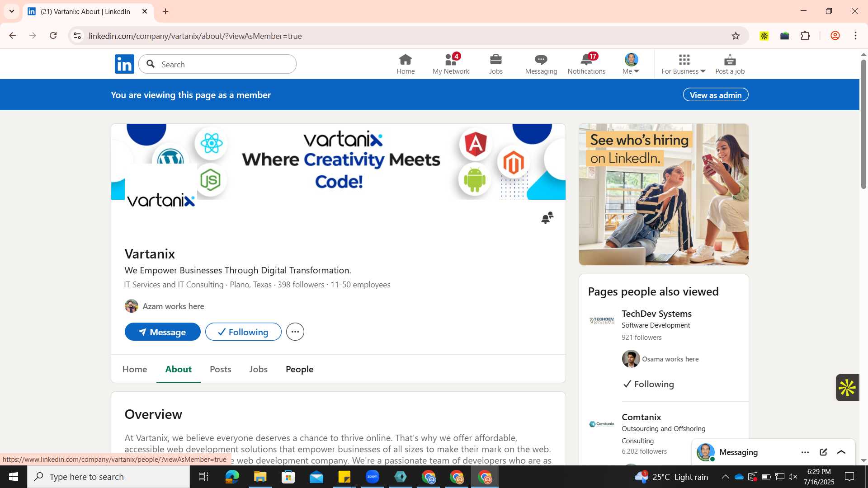Screen dimensions: 868x488
Task: Open more options ellipsis for Vartanix
Action: (x=295, y=332)
